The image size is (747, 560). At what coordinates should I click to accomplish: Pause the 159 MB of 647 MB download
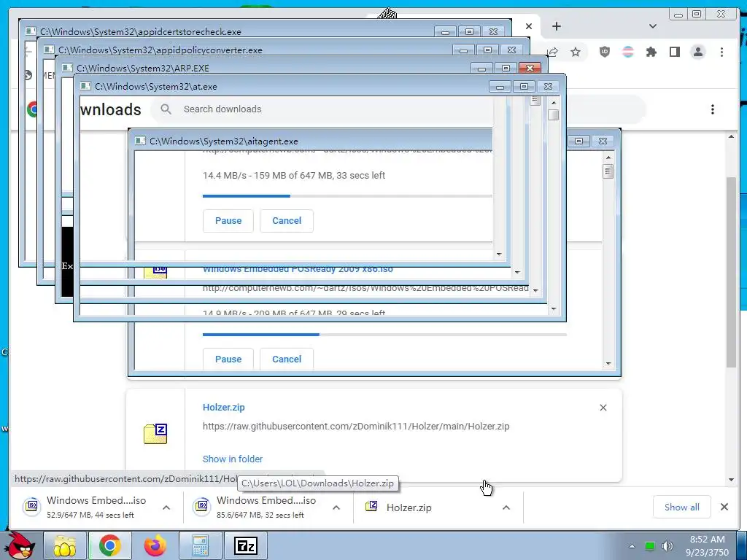point(228,221)
